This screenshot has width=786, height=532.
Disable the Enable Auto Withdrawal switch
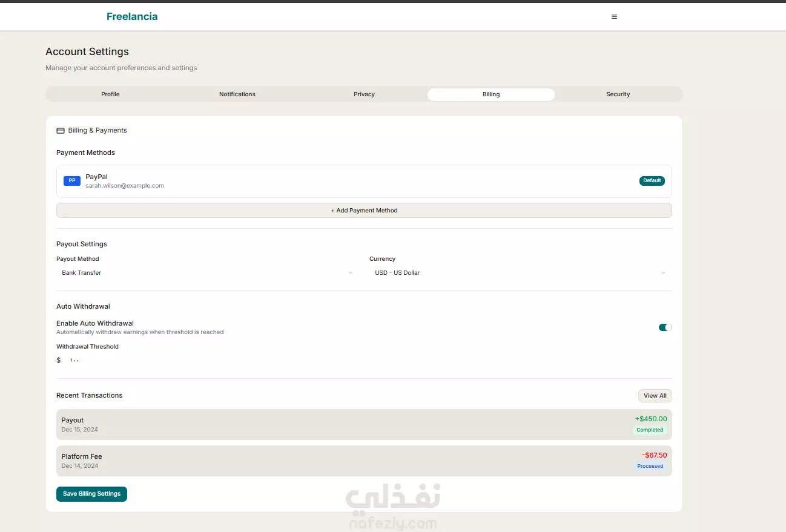[x=665, y=327]
